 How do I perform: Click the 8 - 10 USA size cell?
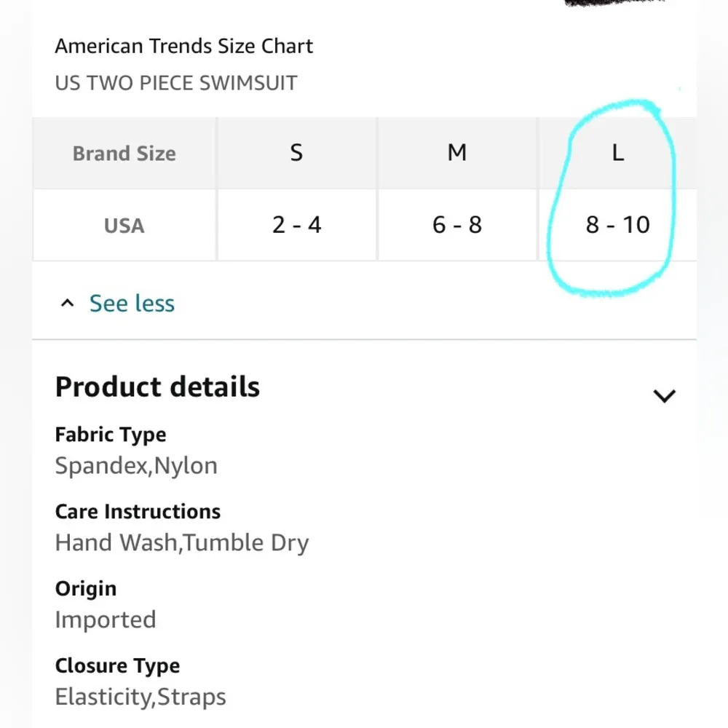pyautogui.click(x=618, y=224)
